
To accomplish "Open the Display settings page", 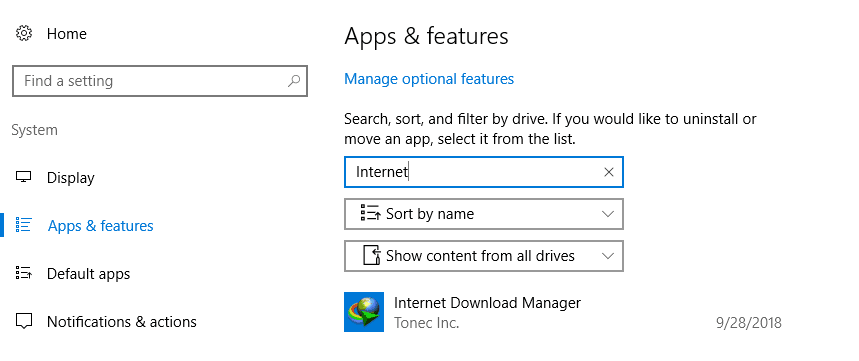I will 71,177.
